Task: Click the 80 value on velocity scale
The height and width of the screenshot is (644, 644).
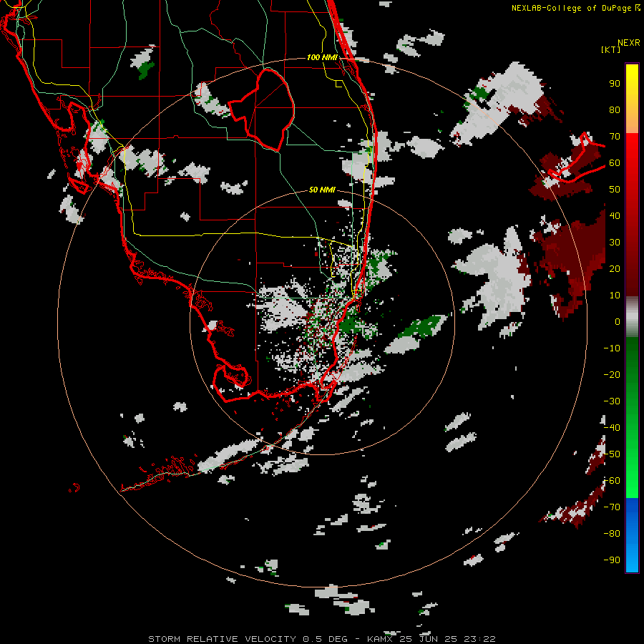Action: pos(615,109)
